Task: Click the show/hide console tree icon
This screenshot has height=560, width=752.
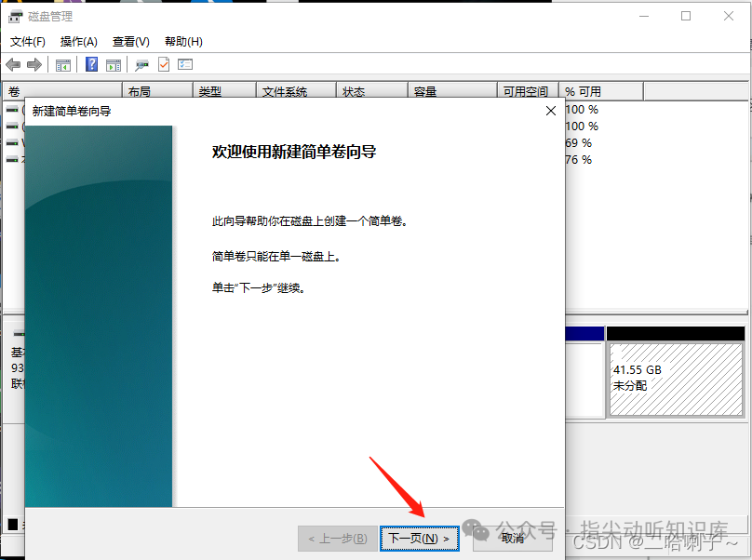Action: tap(63, 65)
